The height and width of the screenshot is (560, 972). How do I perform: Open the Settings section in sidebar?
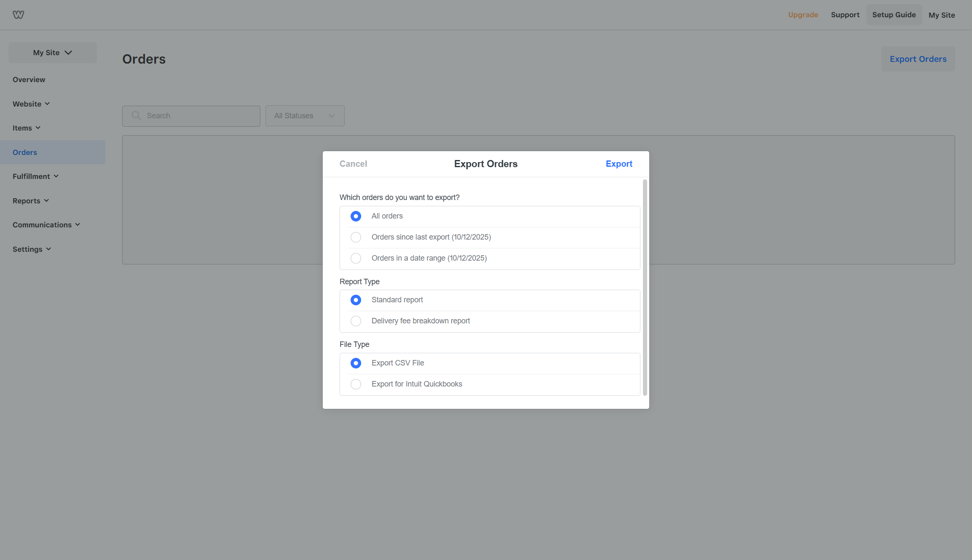point(32,249)
